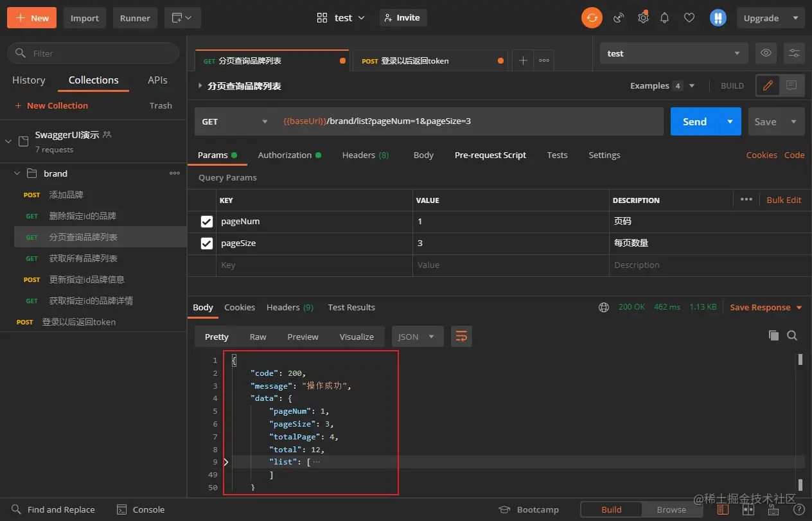Switch to History tab

coord(29,80)
